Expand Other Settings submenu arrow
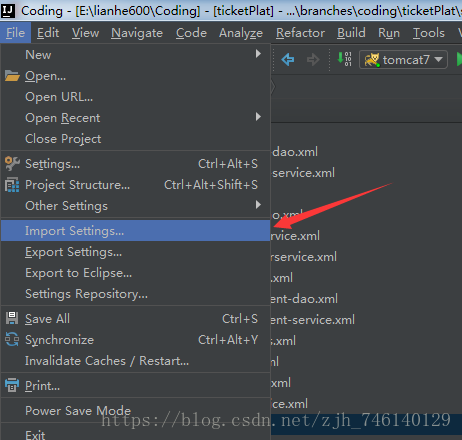This screenshot has height=440, width=462. (258, 205)
